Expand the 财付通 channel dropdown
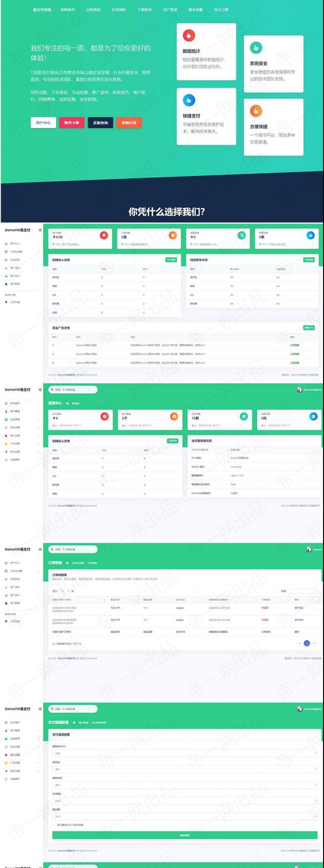Image resolution: width=324 pixels, height=868 pixels. click(x=185, y=817)
